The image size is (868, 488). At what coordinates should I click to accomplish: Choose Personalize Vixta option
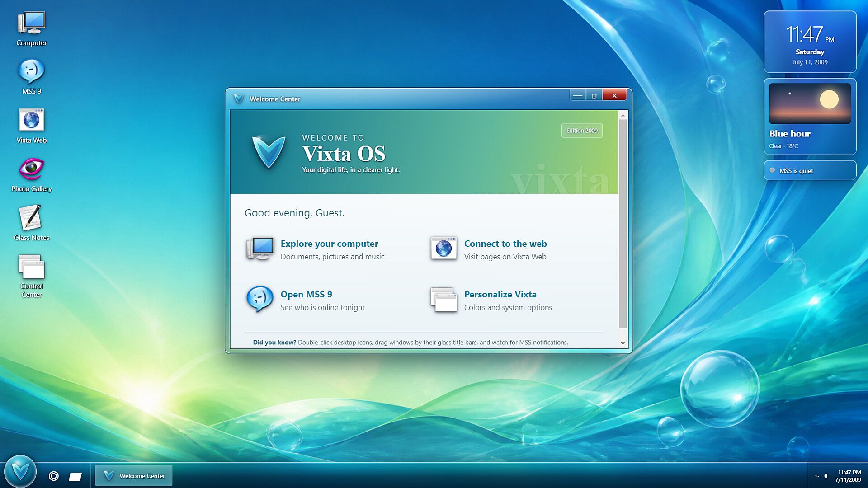coord(500,294)
